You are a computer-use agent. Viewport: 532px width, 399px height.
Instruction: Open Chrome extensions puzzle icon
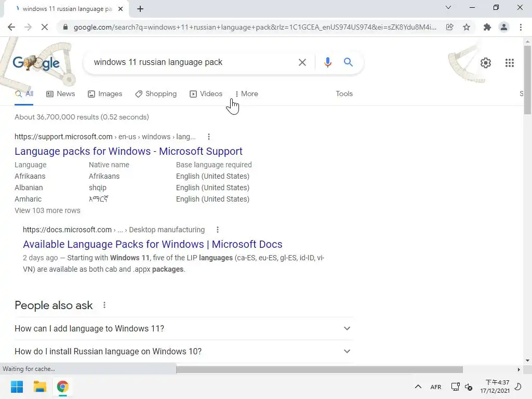pos(487,27)
